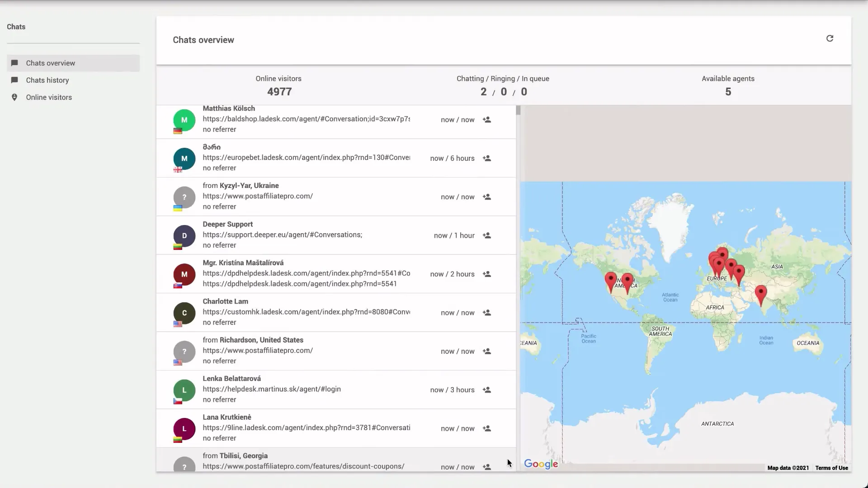Open the helpdesk.martinus.sk login URL
The height and width of the screenshot is (488, 868).
[272, 389]
